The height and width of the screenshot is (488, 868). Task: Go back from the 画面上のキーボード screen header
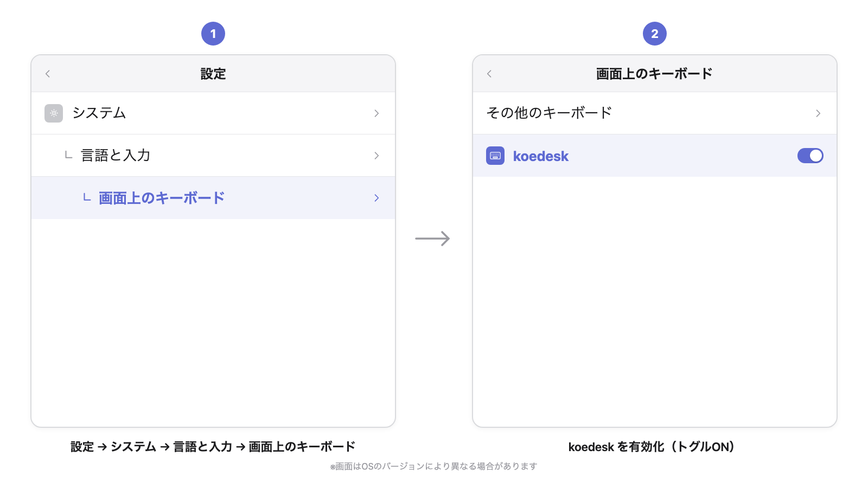click(x=489, y=74)
